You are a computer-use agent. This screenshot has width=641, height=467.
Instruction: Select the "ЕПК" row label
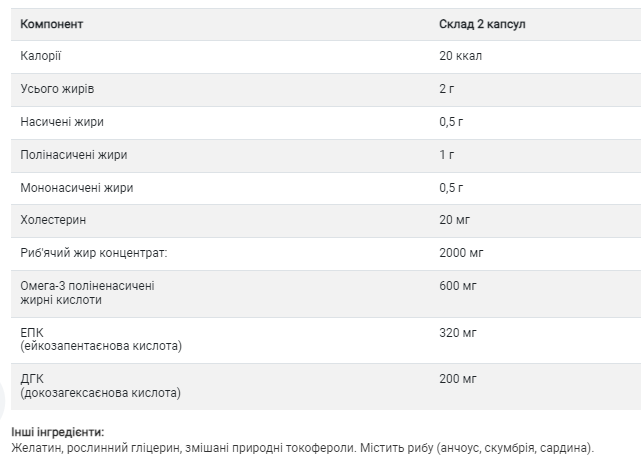[33, 332]
